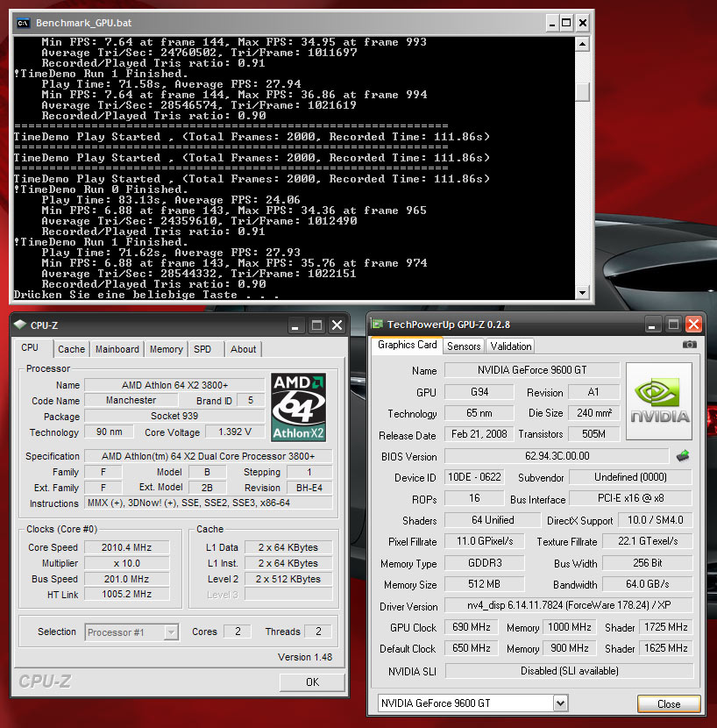The width and height of the screenshot is (717, 728).
Task: Click the Device ID value 10DE - 0622
Action: [474, 477]
